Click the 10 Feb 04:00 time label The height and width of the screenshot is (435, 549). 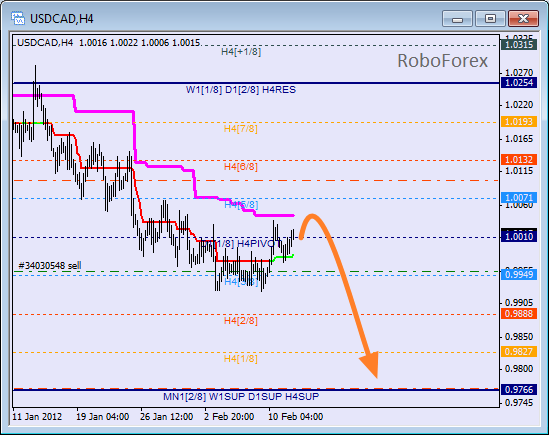pyautogui.click(x=295, y=417)
